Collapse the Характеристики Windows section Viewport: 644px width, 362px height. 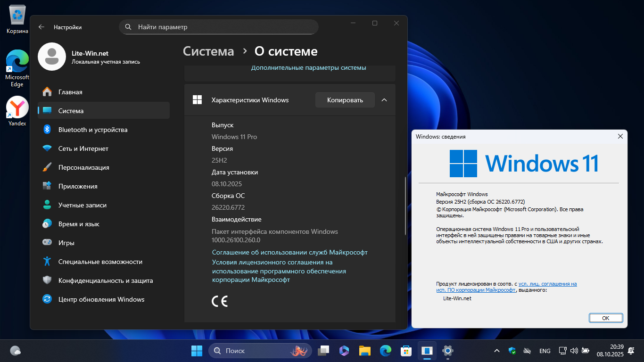pyautogui.click(x=384, y=100)
